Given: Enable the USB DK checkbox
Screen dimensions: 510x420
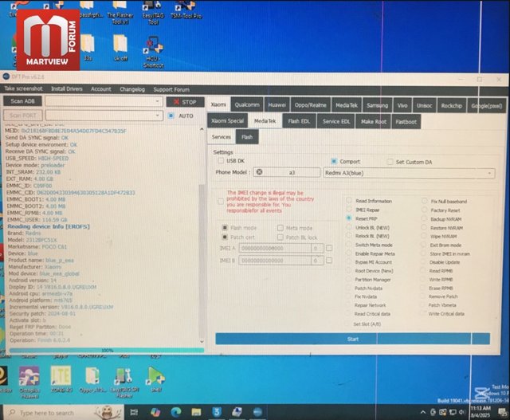Looking at the screenshot, I should click(x=221, y=161).
